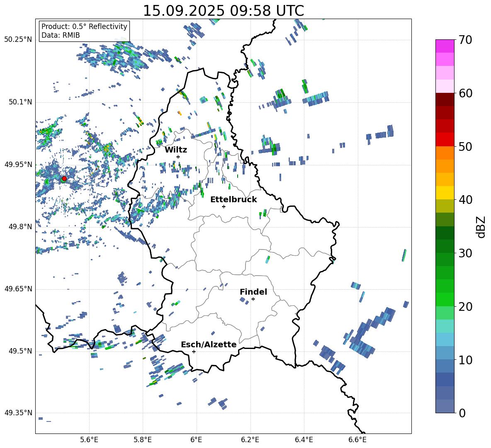The width and height of the screenshot is (491, 448).
Task: Click the Findel location label
Action: (253, 292)
